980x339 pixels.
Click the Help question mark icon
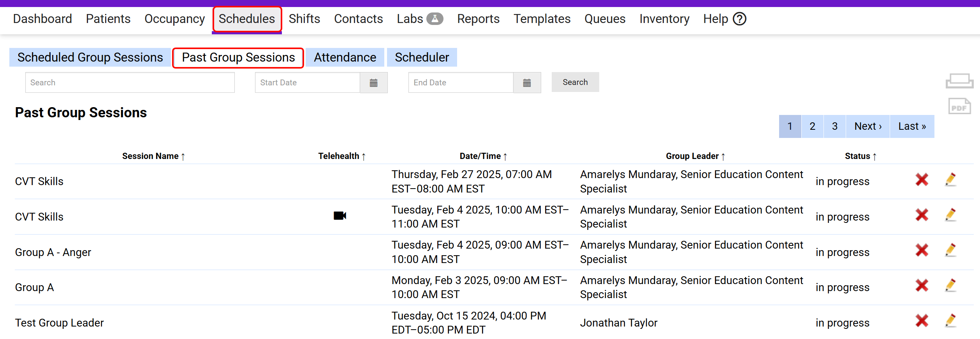(739, 19)
